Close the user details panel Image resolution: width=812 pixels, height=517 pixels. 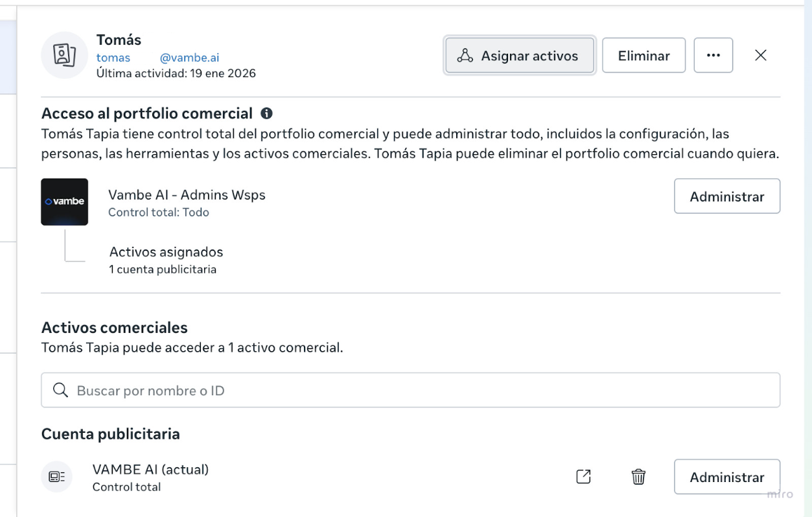pyautogui.click(x=761, y=56)
